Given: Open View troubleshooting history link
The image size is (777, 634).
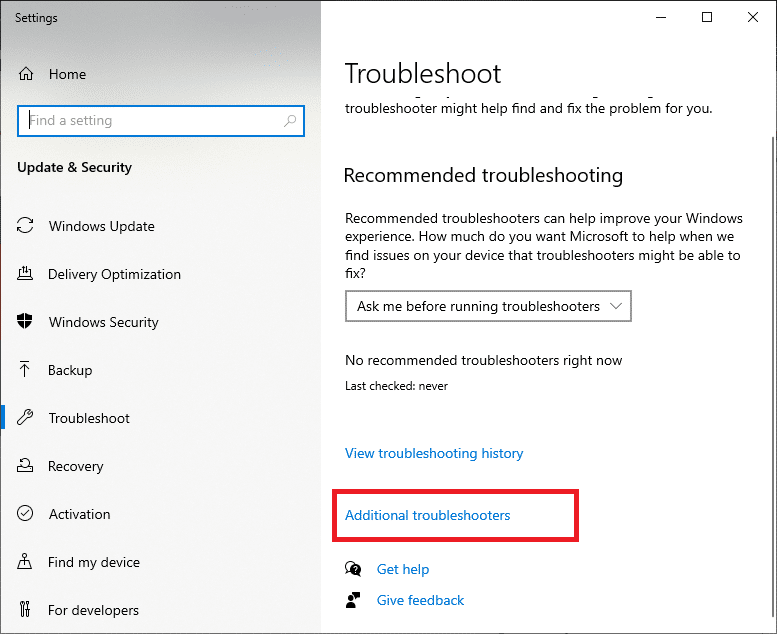Looking at the screenshot, I should tap(434, 453).
